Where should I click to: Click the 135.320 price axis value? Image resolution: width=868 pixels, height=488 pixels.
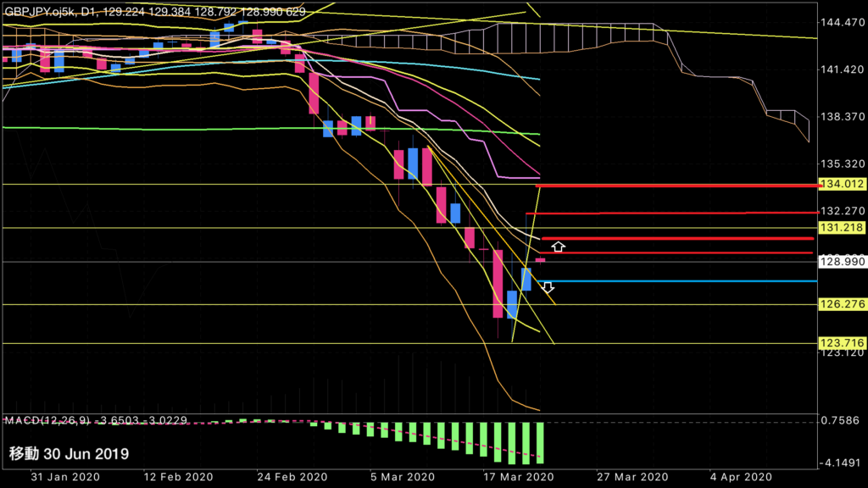click(842, 164)
